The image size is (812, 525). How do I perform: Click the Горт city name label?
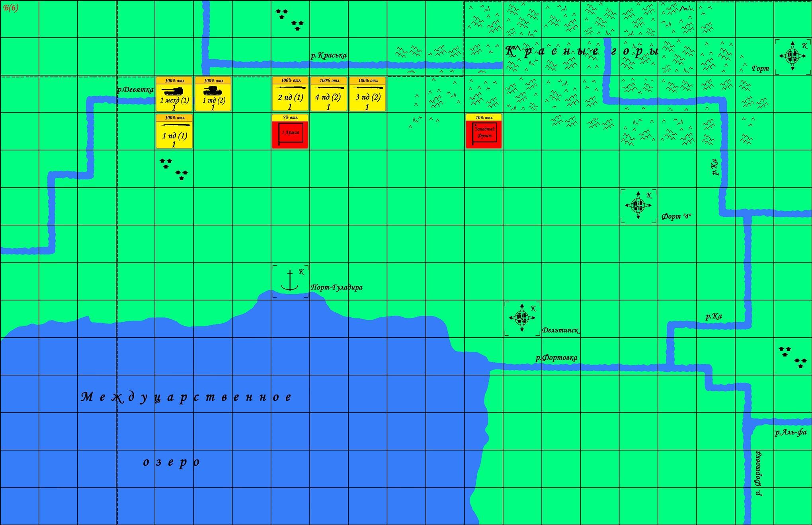click(760, 69)
